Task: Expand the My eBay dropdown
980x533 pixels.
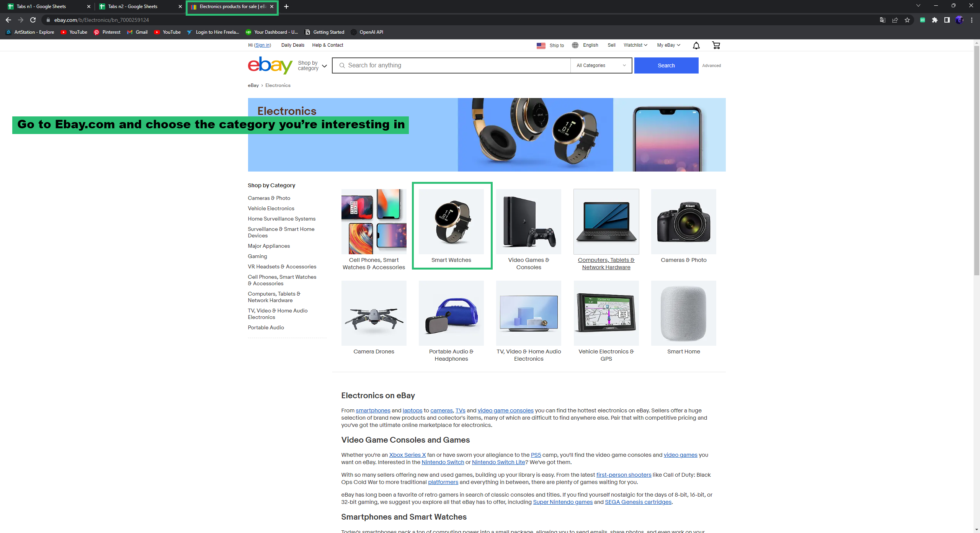Action: 668,45
